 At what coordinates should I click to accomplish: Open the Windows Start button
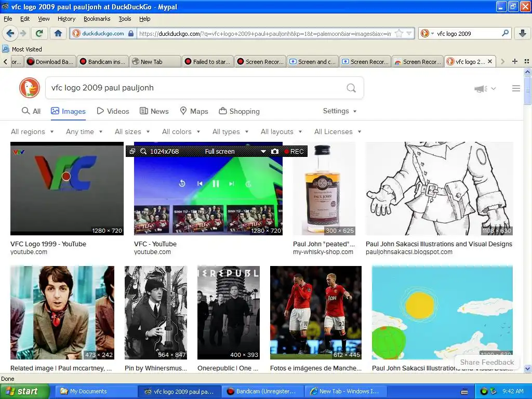[25, 391]
